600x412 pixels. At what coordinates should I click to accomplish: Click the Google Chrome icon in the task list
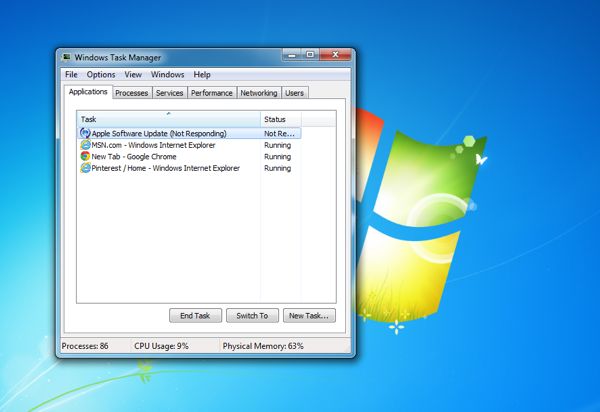pyautogui.click(x=85, y=156)
